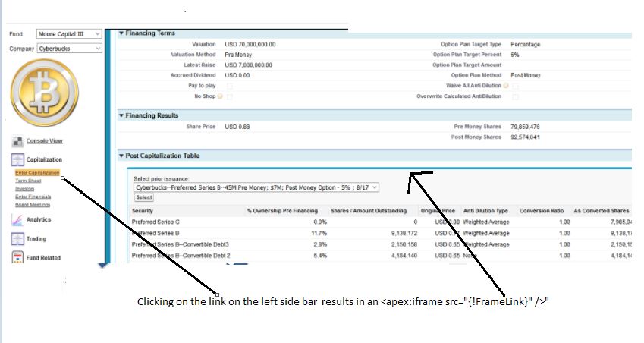This screenshot has width=644, height=343.
Task: Select the Fund Related menu label
Action: 43,257
